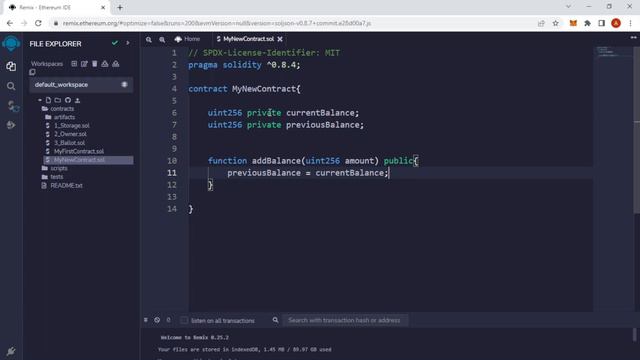
Task: Open the file search sidebar icon
Action: point(11,86)
